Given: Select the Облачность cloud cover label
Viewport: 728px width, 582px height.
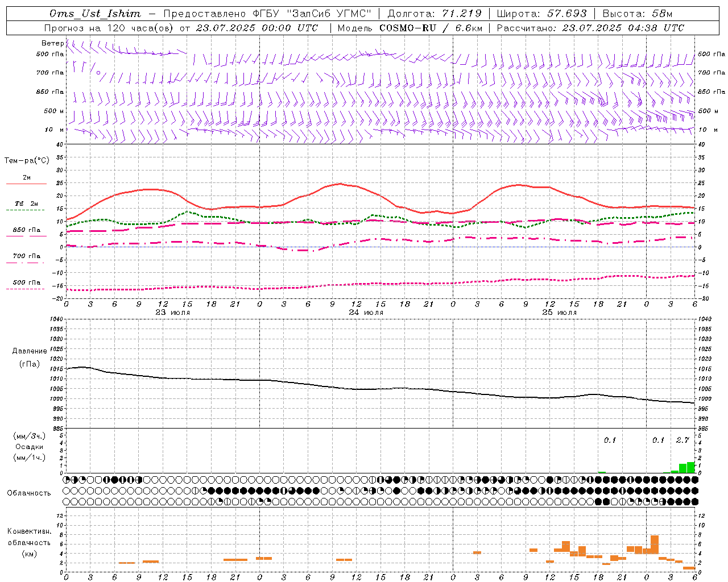Looking at the screenshot, I should (x=29, y=493).
